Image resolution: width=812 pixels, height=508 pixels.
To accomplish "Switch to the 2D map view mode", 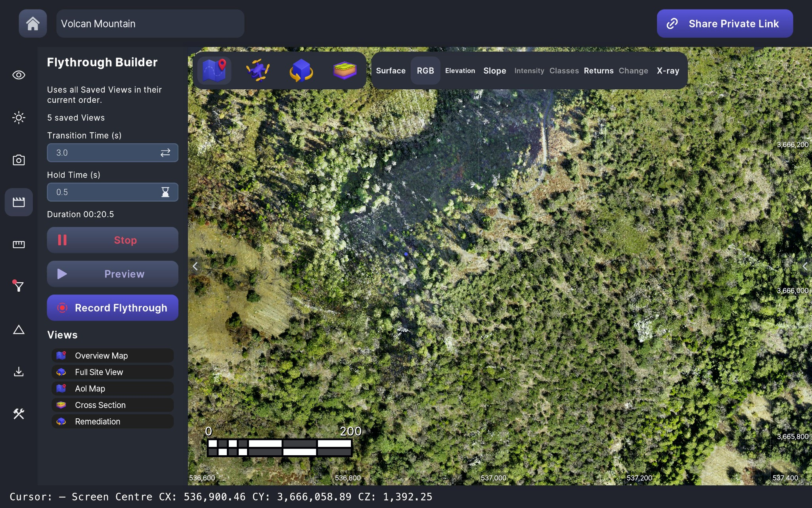I will click(214, 71).
